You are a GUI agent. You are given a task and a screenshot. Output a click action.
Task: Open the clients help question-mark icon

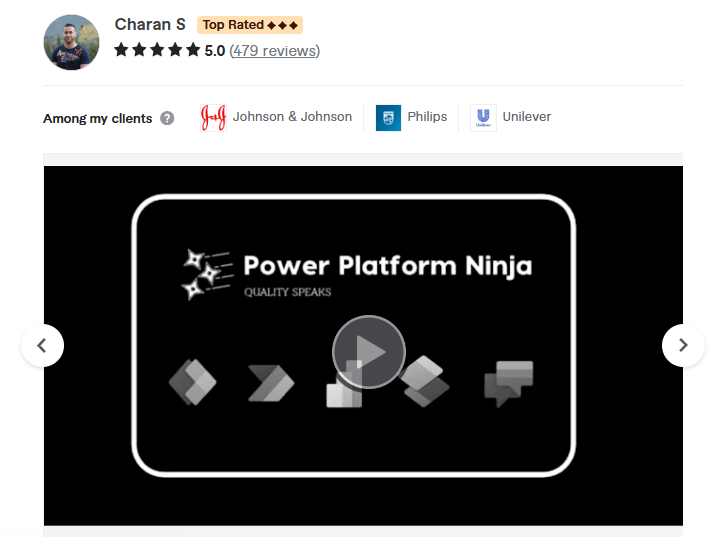click(x=167, y=118)
